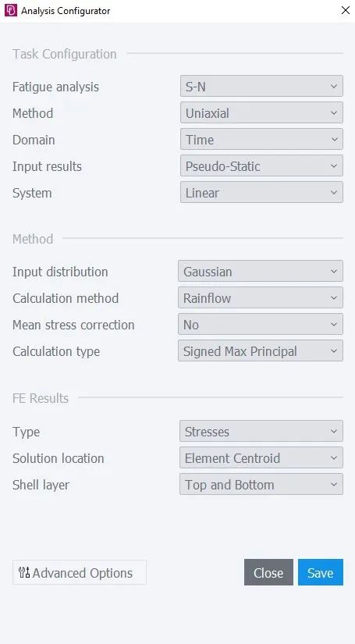Image resolution: width=355 pixels, height=644 pixels.
Task: Change the Input results Pseudo-Static selection
Action: pos(261,166)
